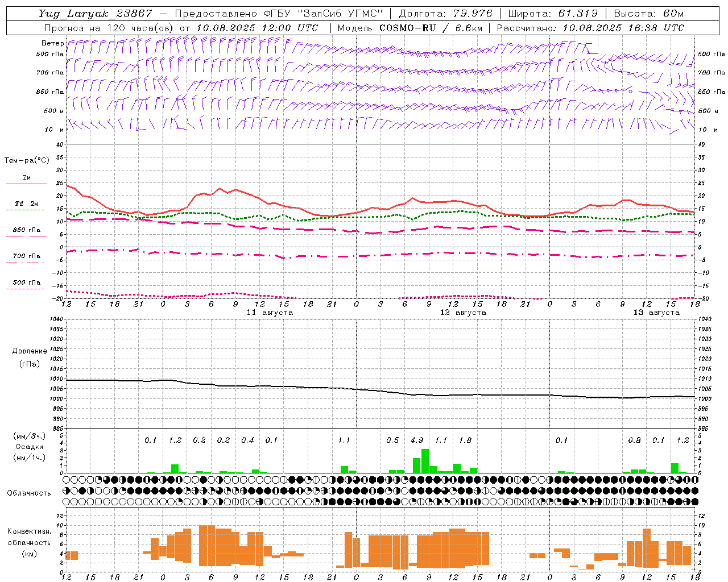Image resolution: width=728 pixels, height=582 pixels.
Task: Click the 500 гПа temperature legend entry
Action: coord(26,282)
